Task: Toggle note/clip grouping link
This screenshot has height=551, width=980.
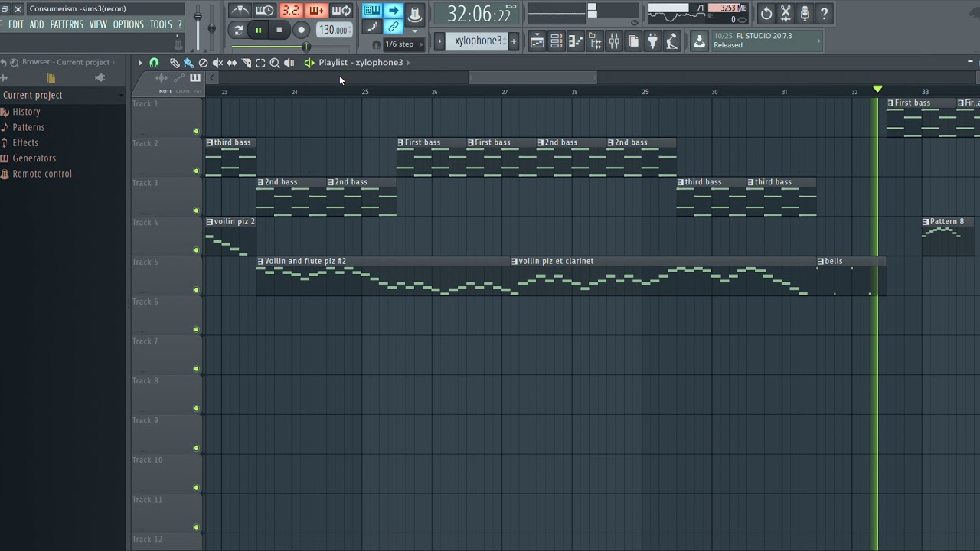Action: coord(394,27)
